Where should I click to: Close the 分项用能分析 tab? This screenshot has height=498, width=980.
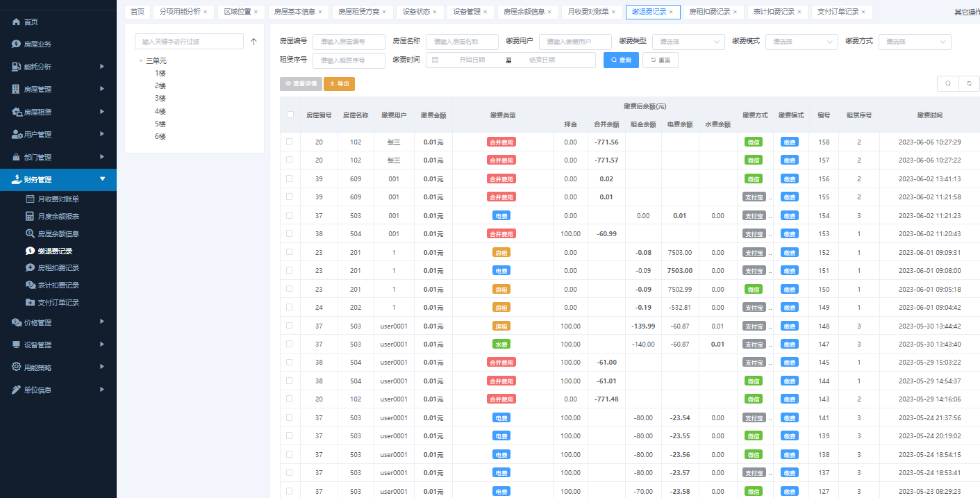(x=205, y=12)
